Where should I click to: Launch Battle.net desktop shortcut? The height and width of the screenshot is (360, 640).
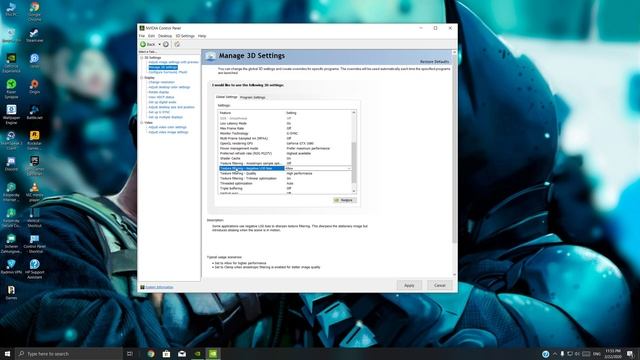[x=35, y=112]
